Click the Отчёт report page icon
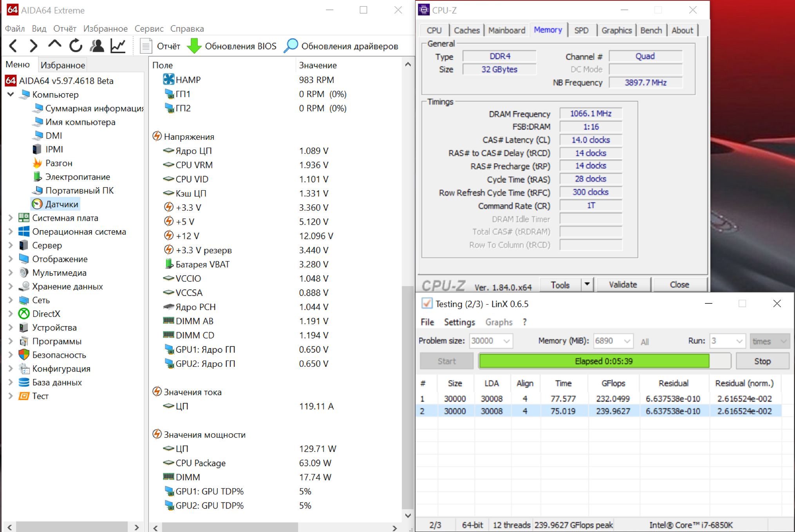The width and height of the screenshot is (795, 532). [x=146, y=46]
